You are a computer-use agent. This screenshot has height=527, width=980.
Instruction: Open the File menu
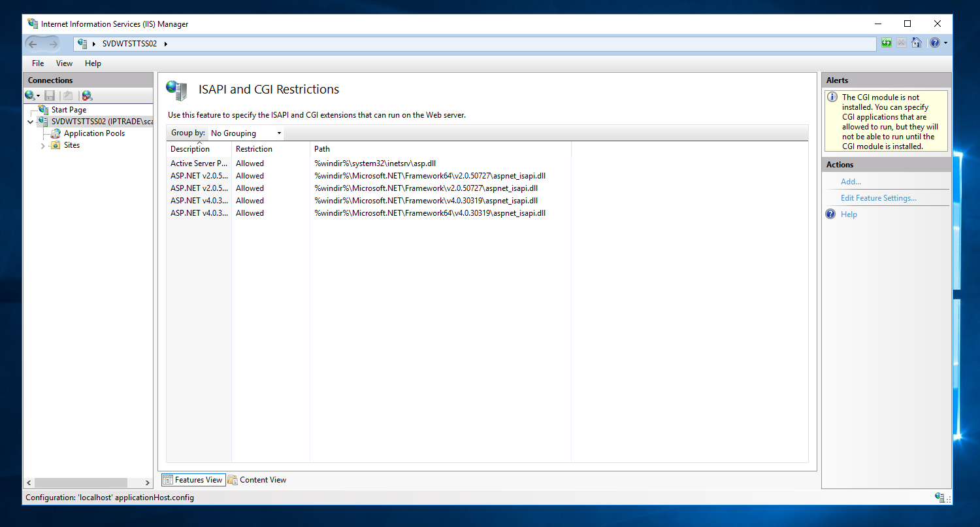click(x=38, y=63)
